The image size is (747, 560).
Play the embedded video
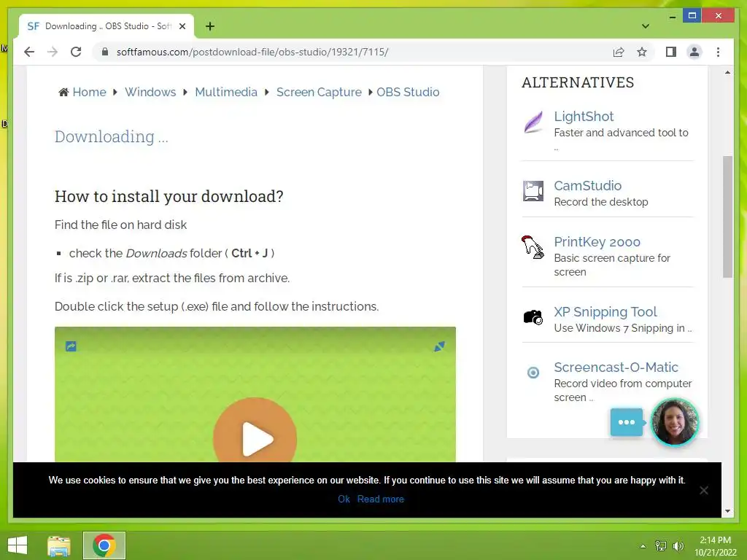tap(255, 438)
